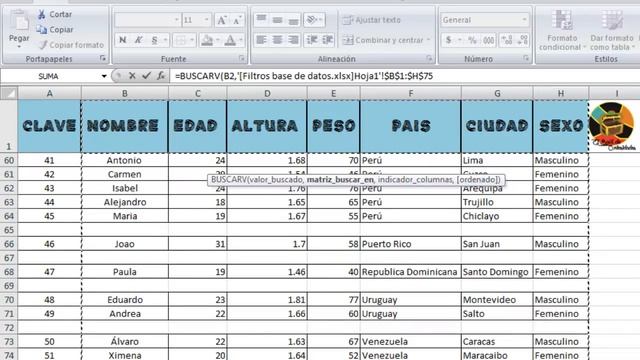Image resolution: width=640 pixels, height=360 pixels.
Task: Open the text orientation options
Action: pos(314,20)
